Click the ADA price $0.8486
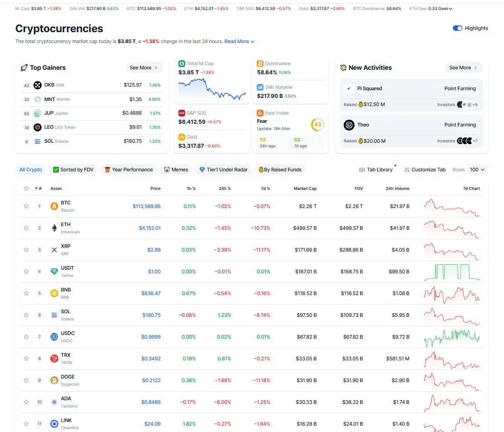 [x=151, y=402]
